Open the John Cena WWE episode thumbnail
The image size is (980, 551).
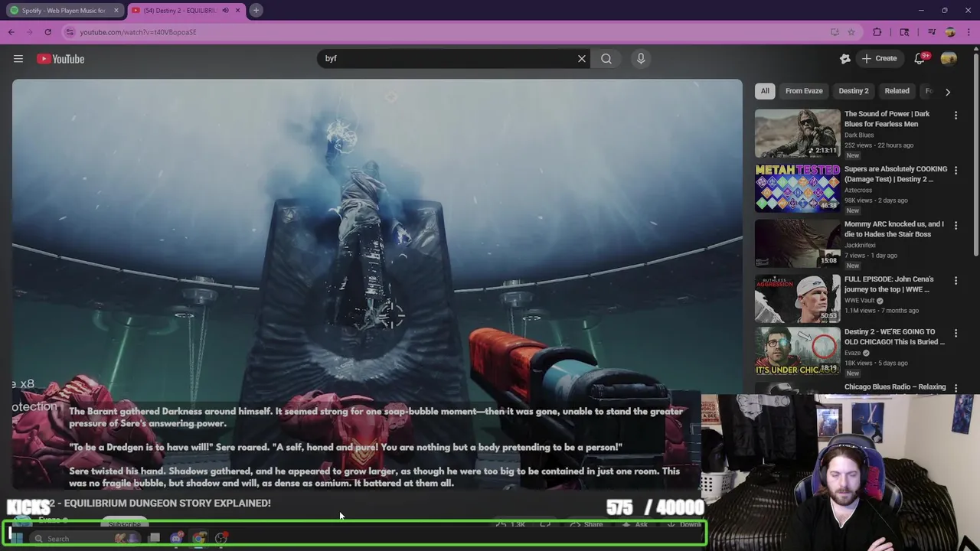click(x=797, y=298)
